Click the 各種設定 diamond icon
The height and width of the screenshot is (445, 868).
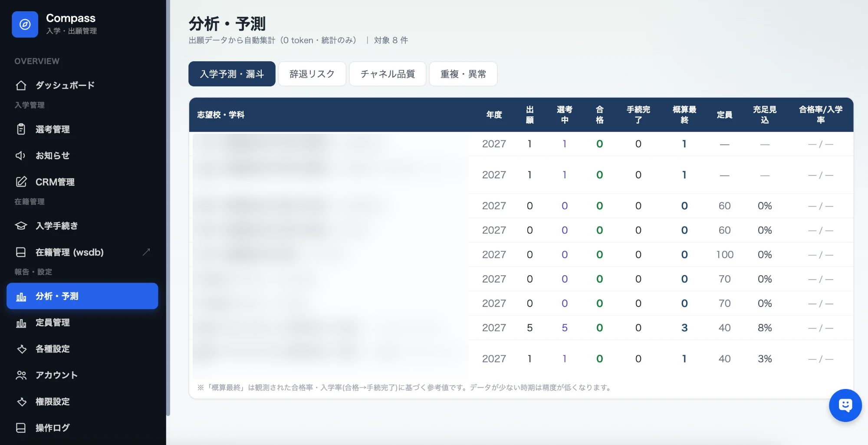[22, 349]
